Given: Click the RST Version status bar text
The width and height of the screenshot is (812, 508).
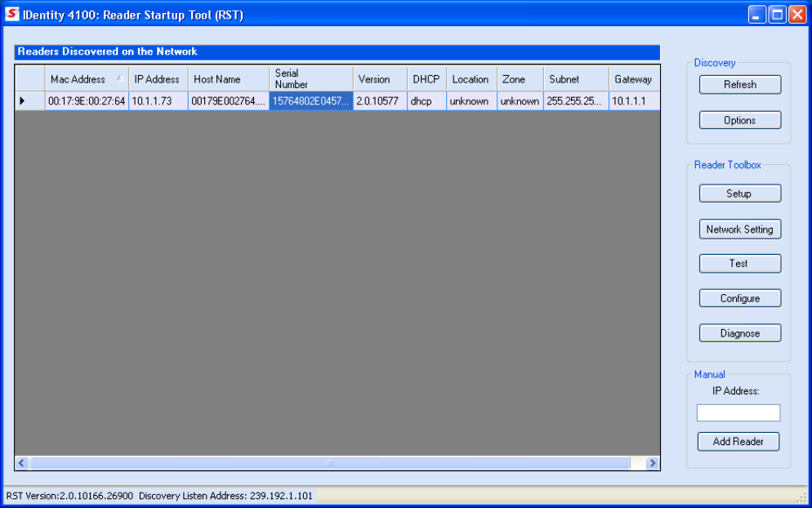Looking at the screenshot, I should click(70, 496).
